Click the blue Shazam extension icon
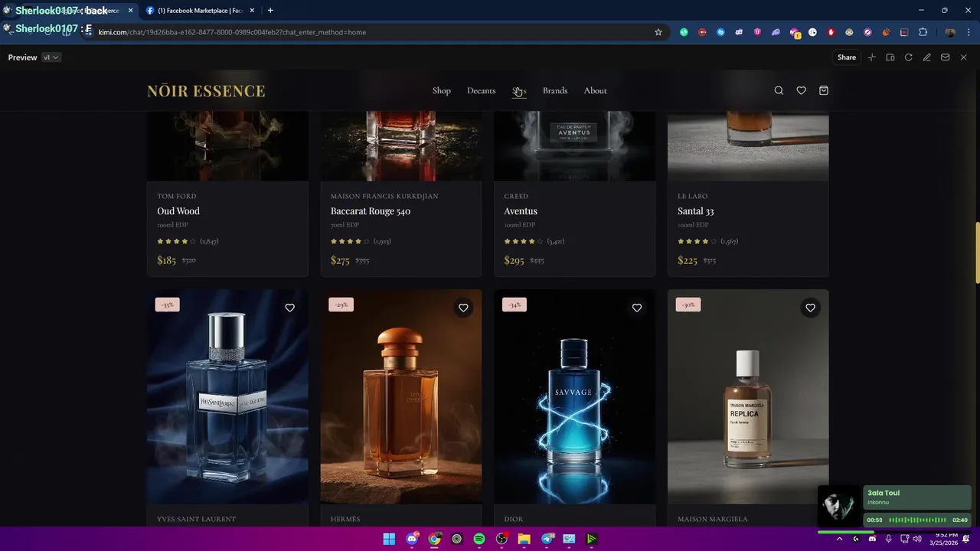Viewport: 980px width, 551px height. pos(720,32)
